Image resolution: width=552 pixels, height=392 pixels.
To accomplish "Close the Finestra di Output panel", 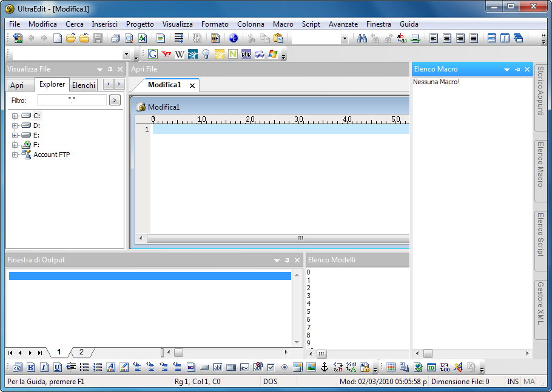I will [x=297, y=261].
